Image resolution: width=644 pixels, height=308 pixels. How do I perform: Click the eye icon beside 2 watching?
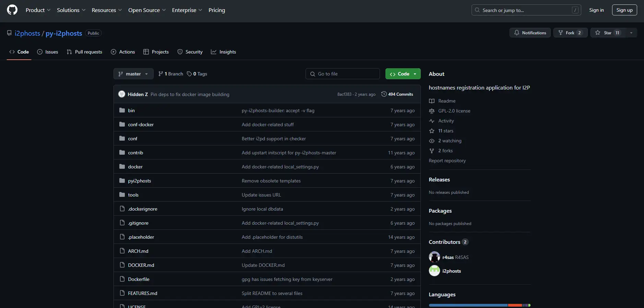pyautogui.click(x=432, y=141)
